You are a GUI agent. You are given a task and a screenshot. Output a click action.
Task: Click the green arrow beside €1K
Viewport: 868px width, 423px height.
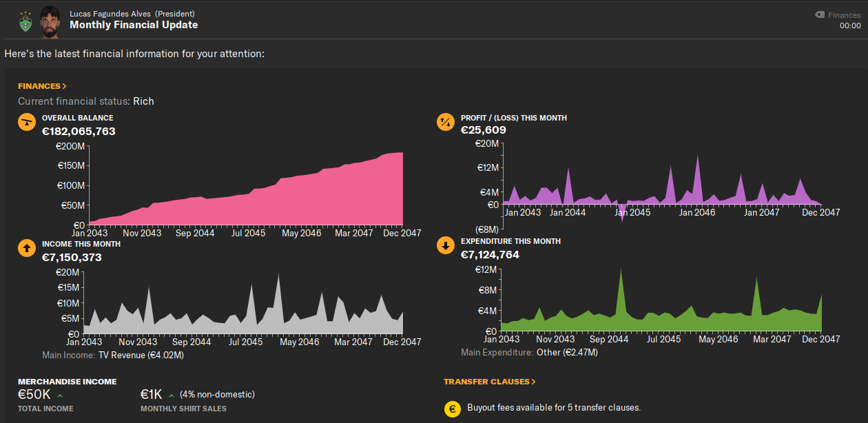[x=171, y=395]
